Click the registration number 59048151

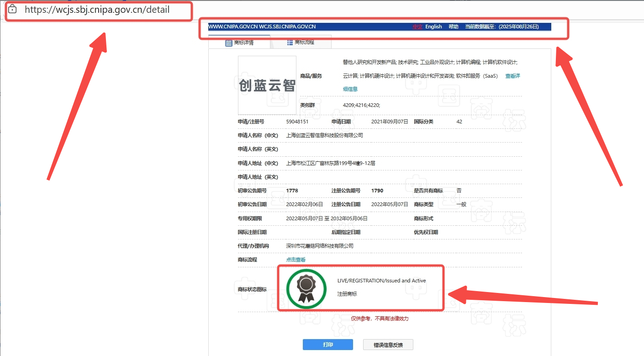[x=297, y=122]
